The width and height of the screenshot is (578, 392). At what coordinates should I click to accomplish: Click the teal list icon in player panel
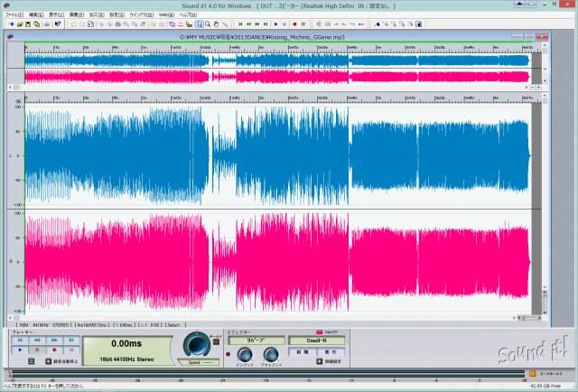32,361
